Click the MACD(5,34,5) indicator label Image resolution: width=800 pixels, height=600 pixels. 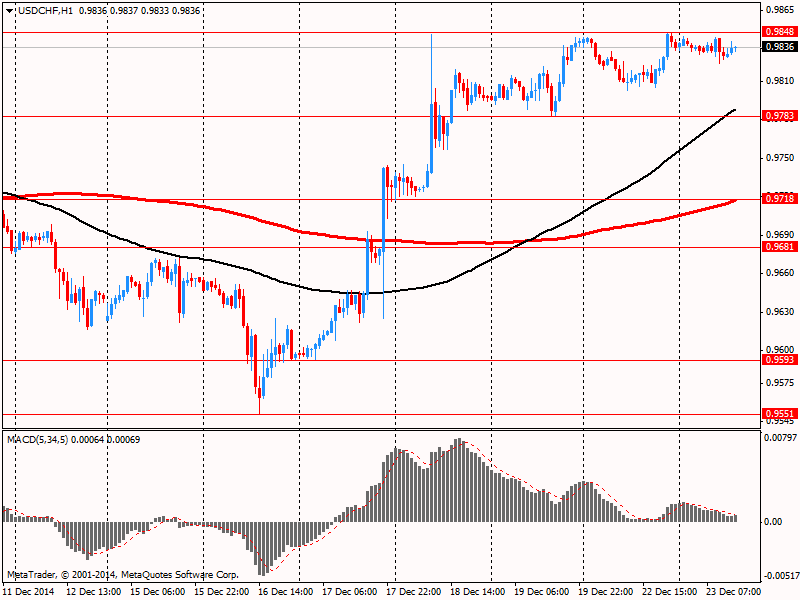tap(38, 439)
